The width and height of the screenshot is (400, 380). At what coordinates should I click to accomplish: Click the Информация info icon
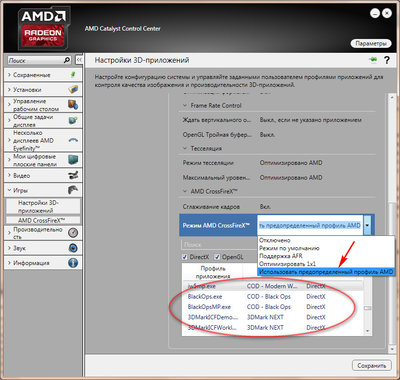73,263
